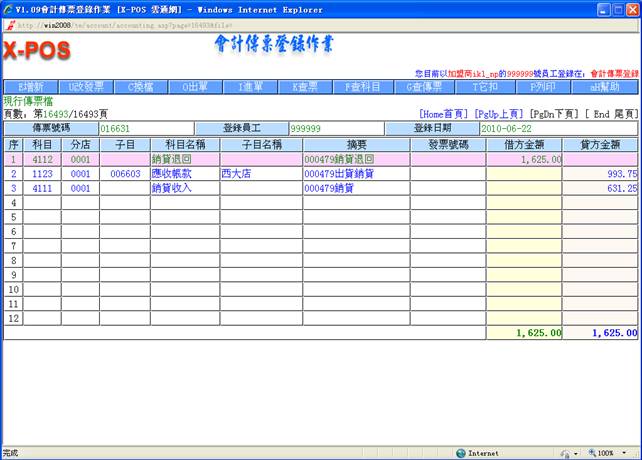Click the Internet Explorer title bar icon
Screen dimensions: 642x460
pos(8,8)
